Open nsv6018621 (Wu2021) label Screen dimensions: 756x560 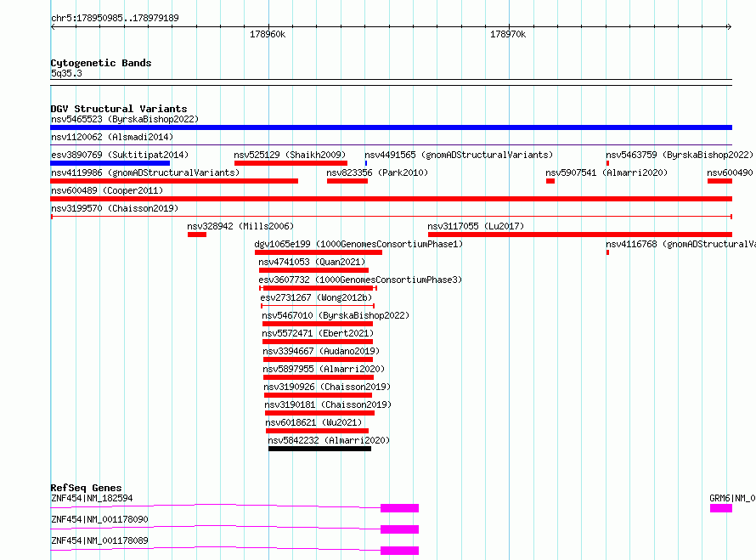313,422
